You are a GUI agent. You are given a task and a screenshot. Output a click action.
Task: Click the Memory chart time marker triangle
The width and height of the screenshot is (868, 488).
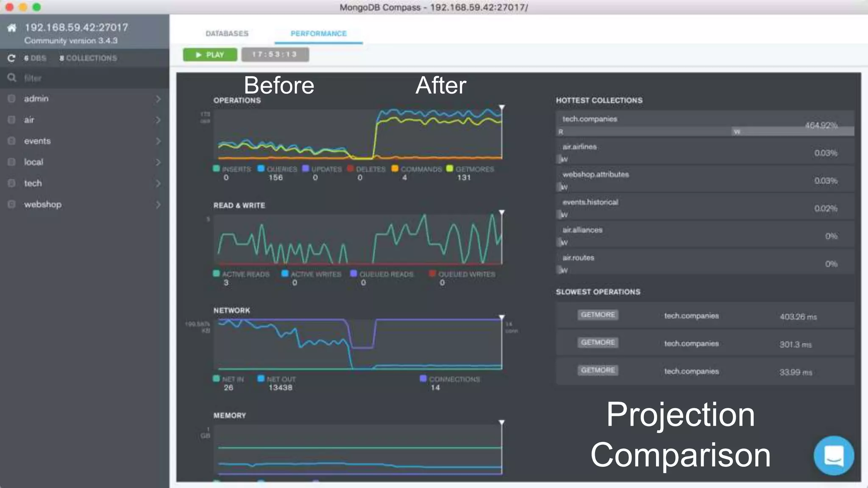pos(501,422)
